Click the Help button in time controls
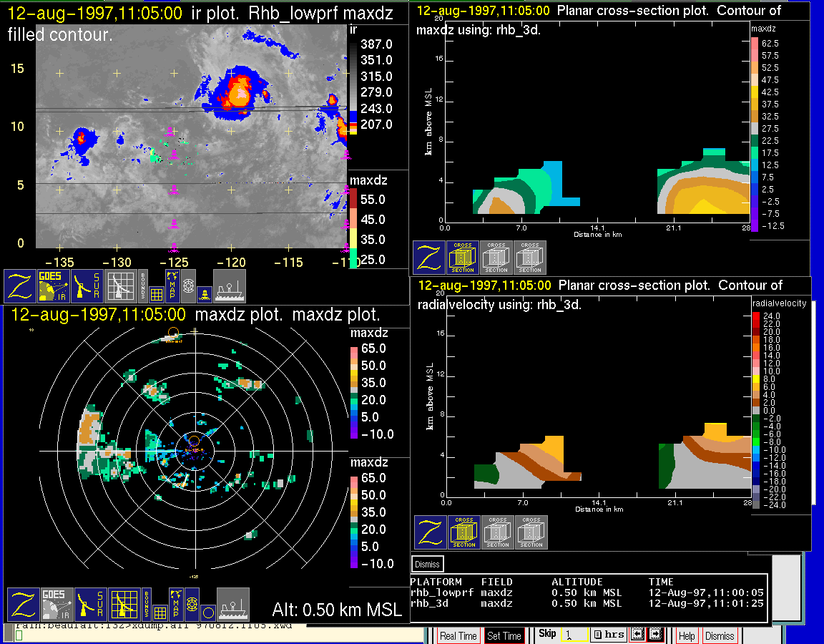Image resolution: width=824 pixels, height=644 pixels. point(687,635)
